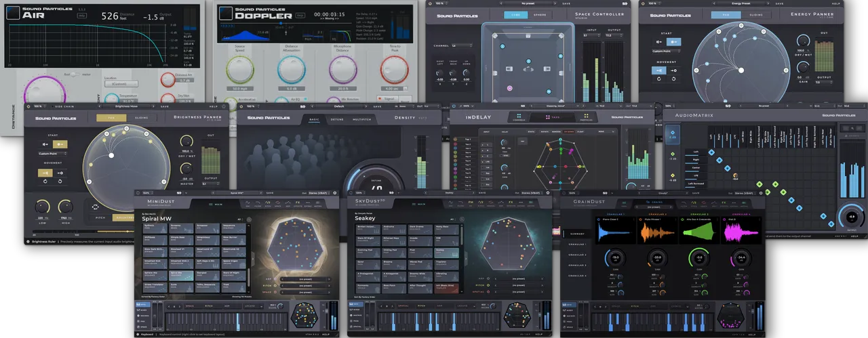
Task: Toggle the power icon in Energy Panner
Action: click(642, 3)
